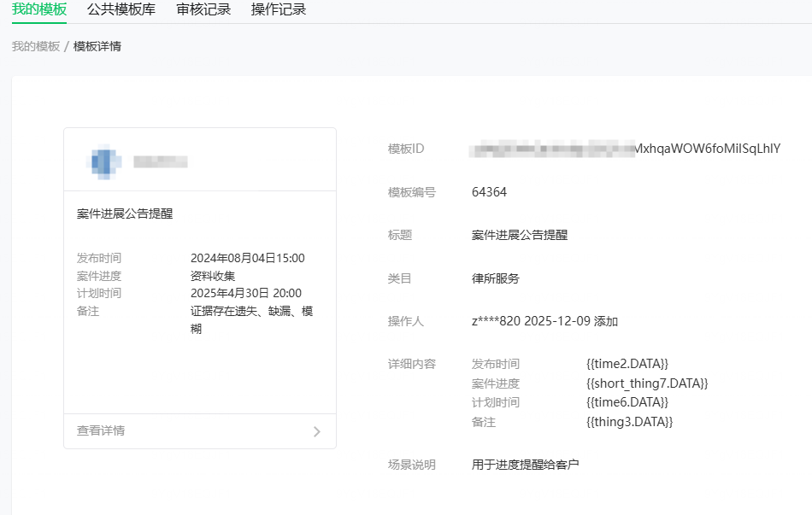Click the 用于进度提醒给客户 scene description
The height and width of the screenshot is (515, 812).
pyautogui.click(x=526, y=465)
